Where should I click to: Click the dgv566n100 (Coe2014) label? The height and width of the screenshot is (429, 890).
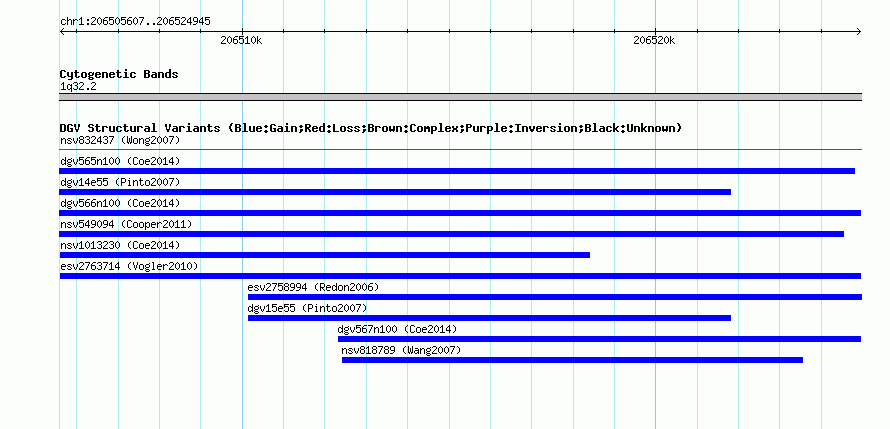120,203
